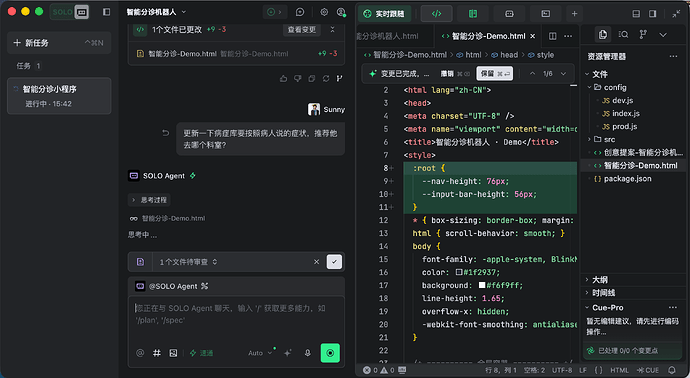The image size is (690, 378).
Task: Dismiss the pending file review bar
Action: 316,262
